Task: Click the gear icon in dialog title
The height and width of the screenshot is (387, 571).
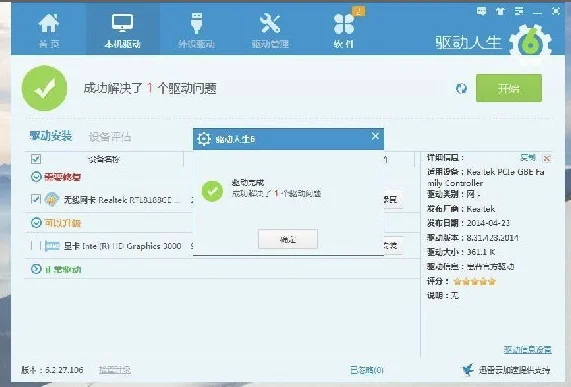Action: (204, 139)
